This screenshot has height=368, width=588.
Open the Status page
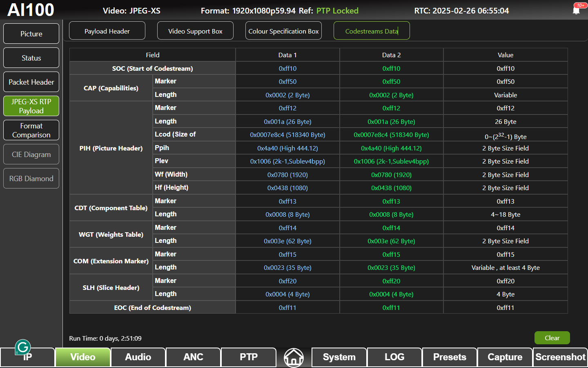31,58
